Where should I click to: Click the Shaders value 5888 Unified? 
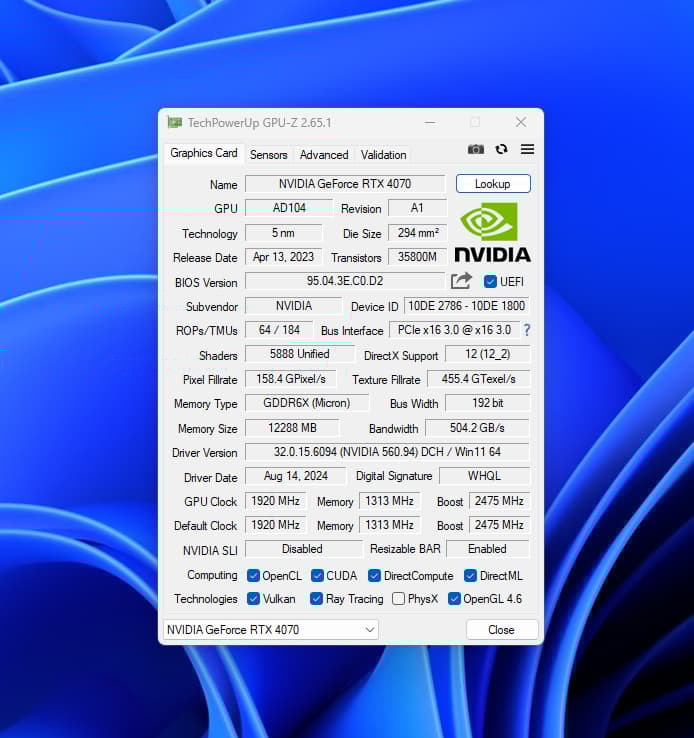(299, 354)
